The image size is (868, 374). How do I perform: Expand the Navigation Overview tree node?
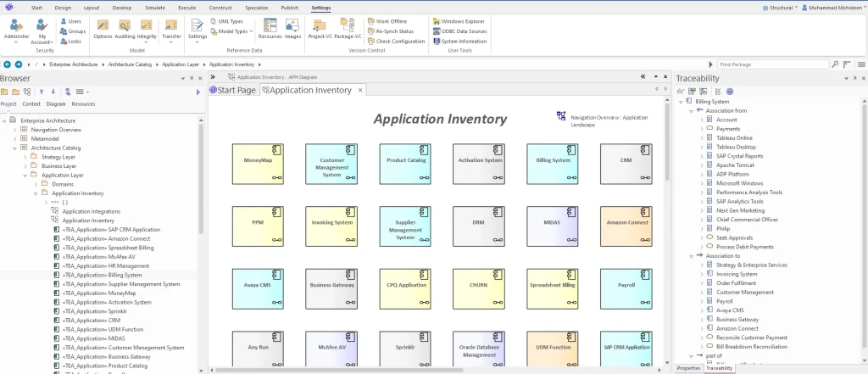point(15,130)
